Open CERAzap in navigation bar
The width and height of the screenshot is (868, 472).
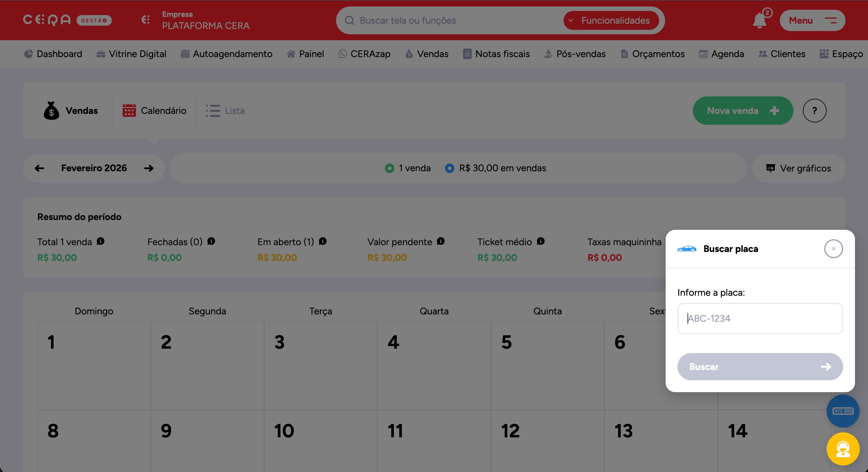pos(364,54)
